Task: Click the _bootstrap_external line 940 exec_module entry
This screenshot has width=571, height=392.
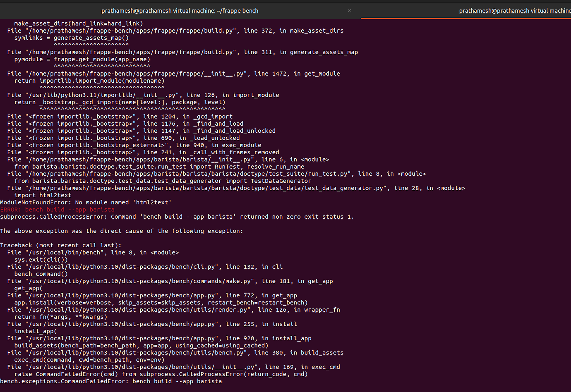Action: (134, 145)
